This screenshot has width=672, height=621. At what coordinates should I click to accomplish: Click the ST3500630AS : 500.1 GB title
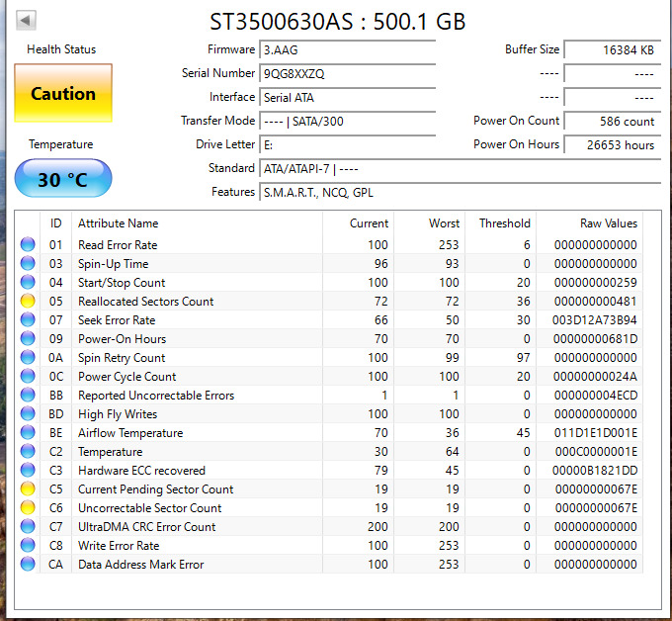(x=337, y=22)
